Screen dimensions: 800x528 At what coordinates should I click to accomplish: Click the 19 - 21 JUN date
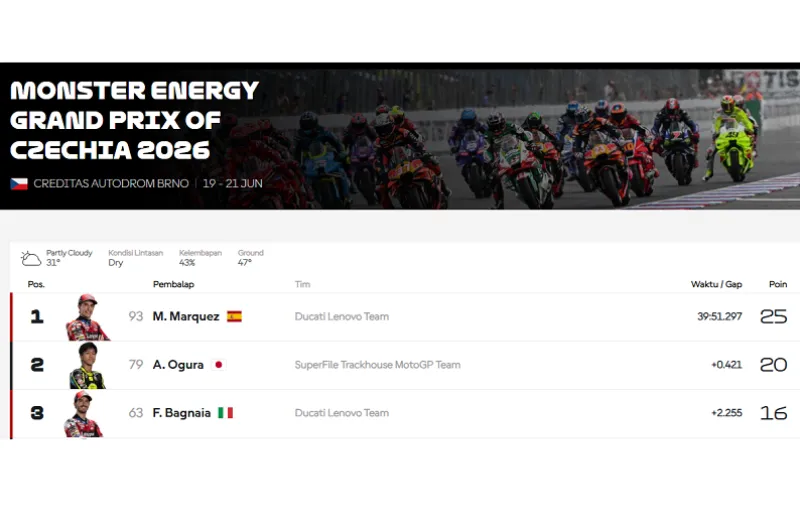(x=233, y=184)
